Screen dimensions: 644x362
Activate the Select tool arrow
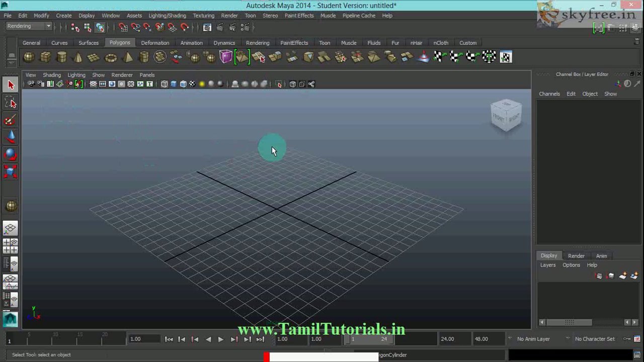11,85
